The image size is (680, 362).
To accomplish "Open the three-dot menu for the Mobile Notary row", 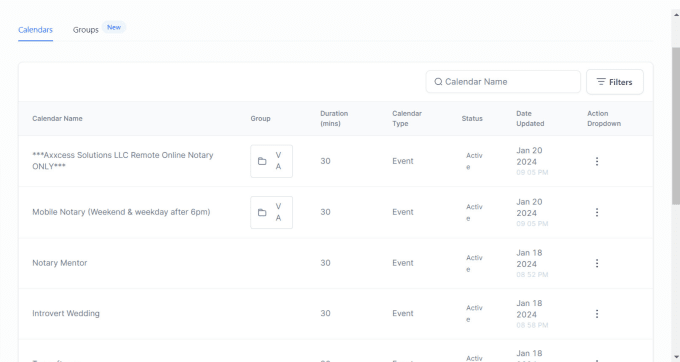I will point(597,212).
